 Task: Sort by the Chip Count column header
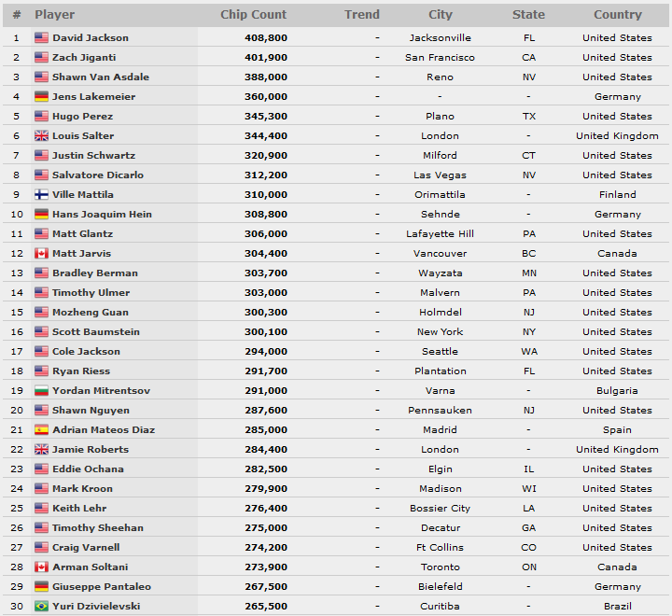point(253,15)
